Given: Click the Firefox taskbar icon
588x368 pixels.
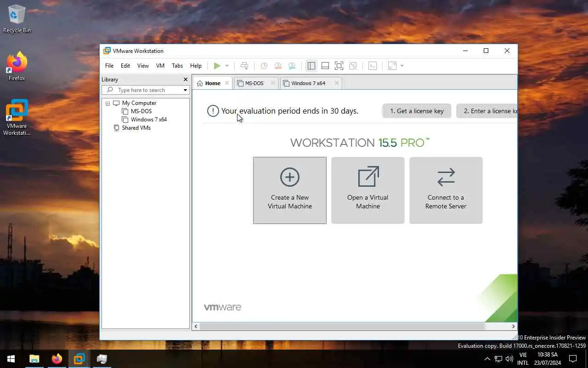Looking at the screenshot, I should coord(57,359).
